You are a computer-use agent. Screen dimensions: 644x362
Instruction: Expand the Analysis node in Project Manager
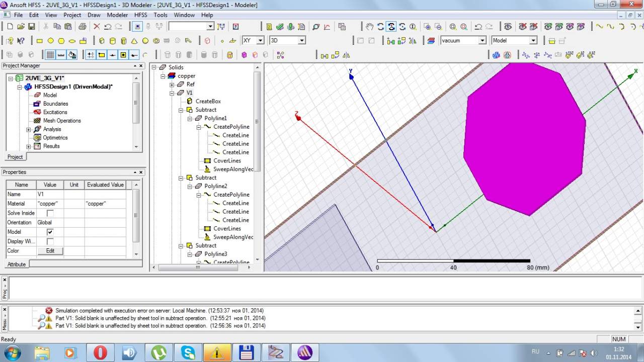(x=29, y=130)
